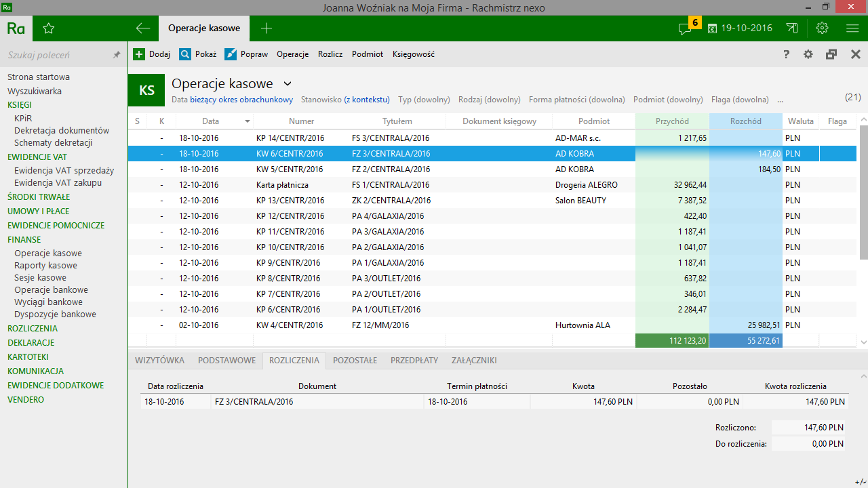This screenshot has height=488, width=868.
Task: Click the Pokaż magnifier icon
Action: pos(185,54)
